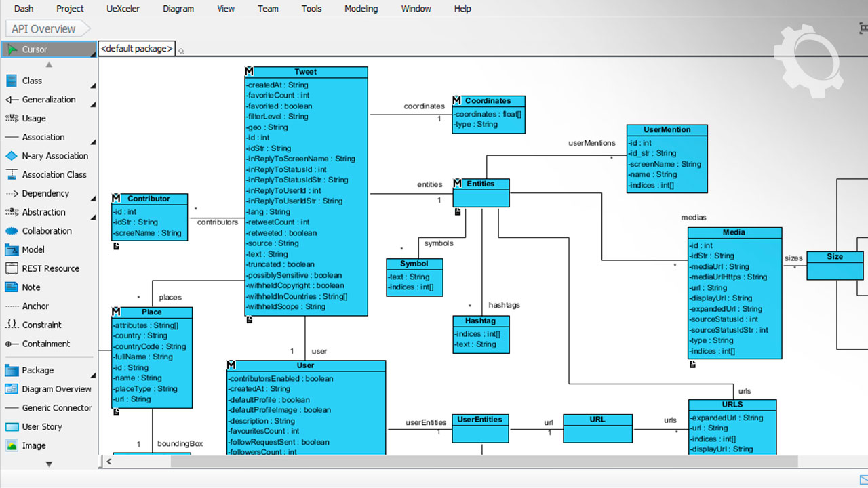
Task: Click the search icon beside default package
Action: pyautogui.click(x=181, y=51)
